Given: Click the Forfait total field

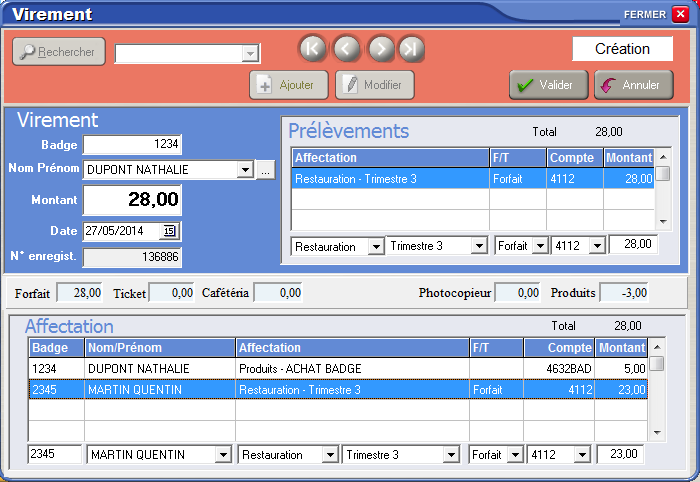Looking at the screenshot, I should 80,293.
